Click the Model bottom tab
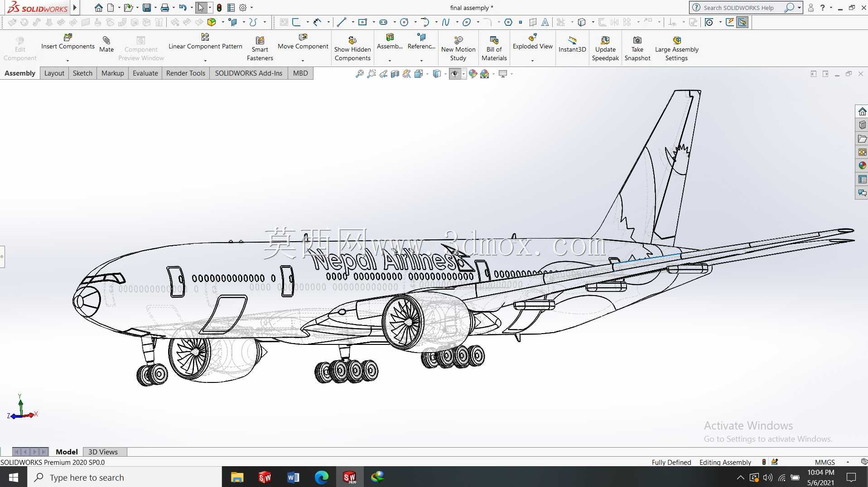868x487 pixels. point(67,452)
